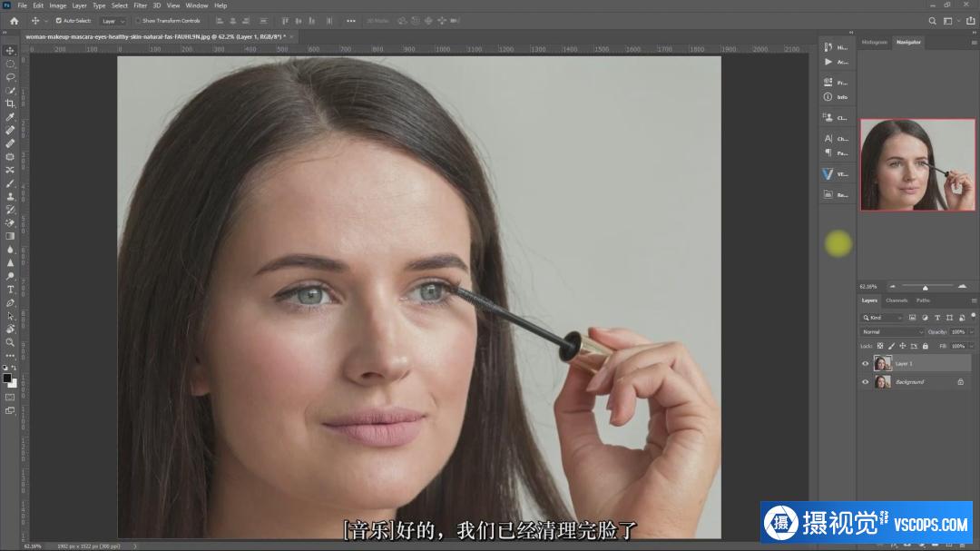Switch to the Channels tab
The image size is (980, 551).
pos(897,300)
